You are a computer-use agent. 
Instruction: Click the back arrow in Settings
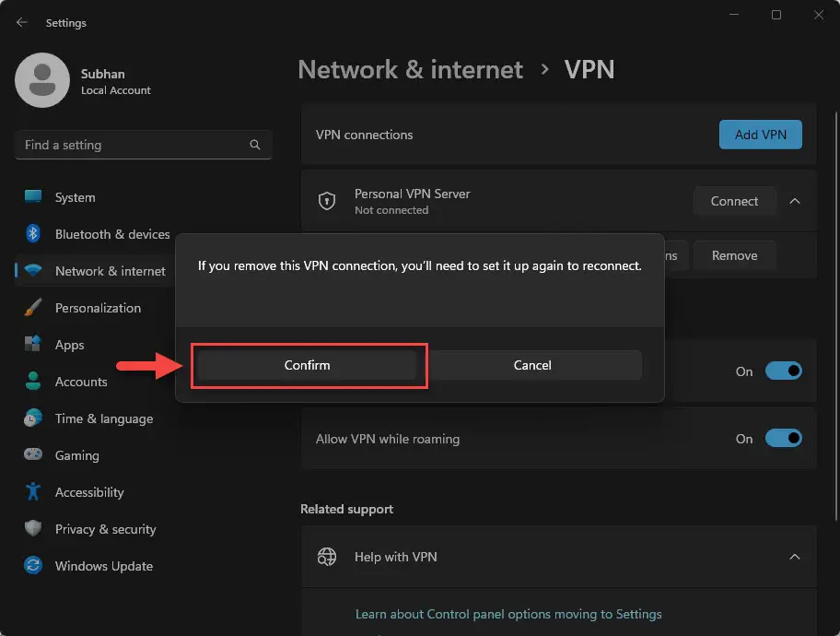point(22,22)
